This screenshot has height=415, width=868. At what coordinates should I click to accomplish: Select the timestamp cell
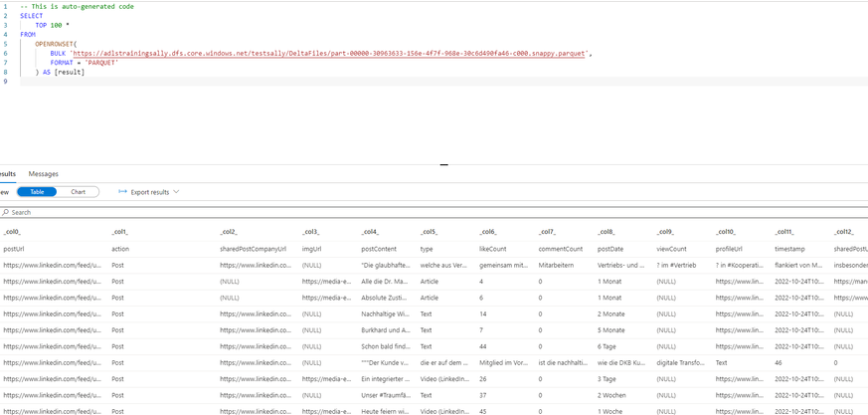[788, 250]
